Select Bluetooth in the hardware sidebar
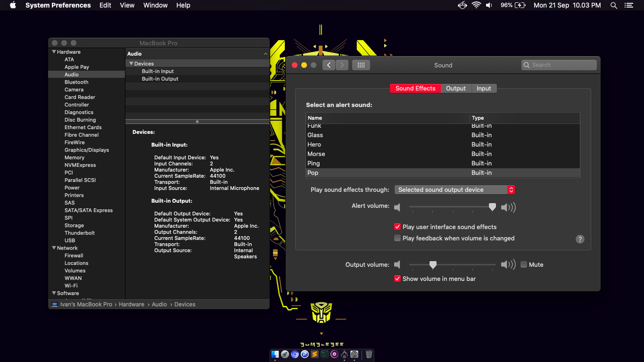The image size is (644, 362). pyautogui.click(x=87, y=82)
